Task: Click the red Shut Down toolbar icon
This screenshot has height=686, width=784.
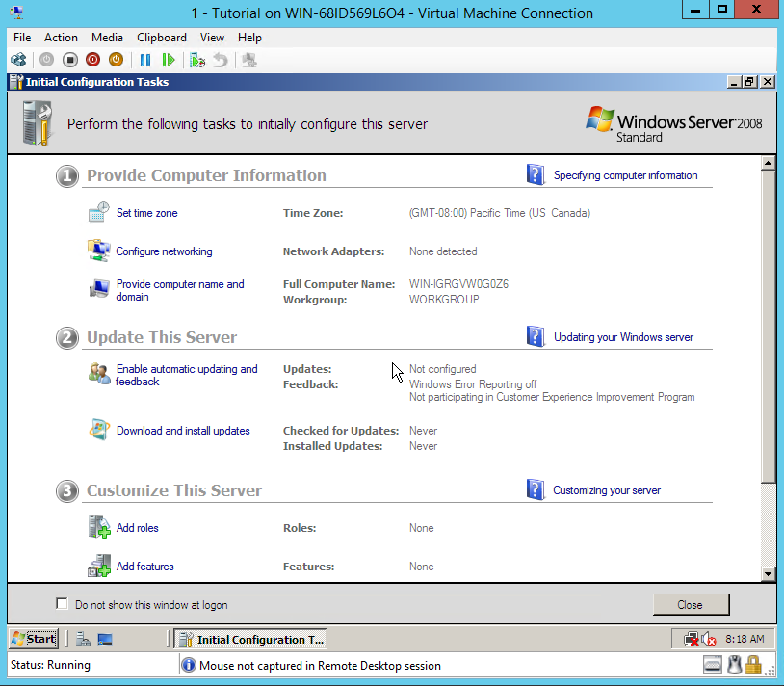Action: coord(93,60)
